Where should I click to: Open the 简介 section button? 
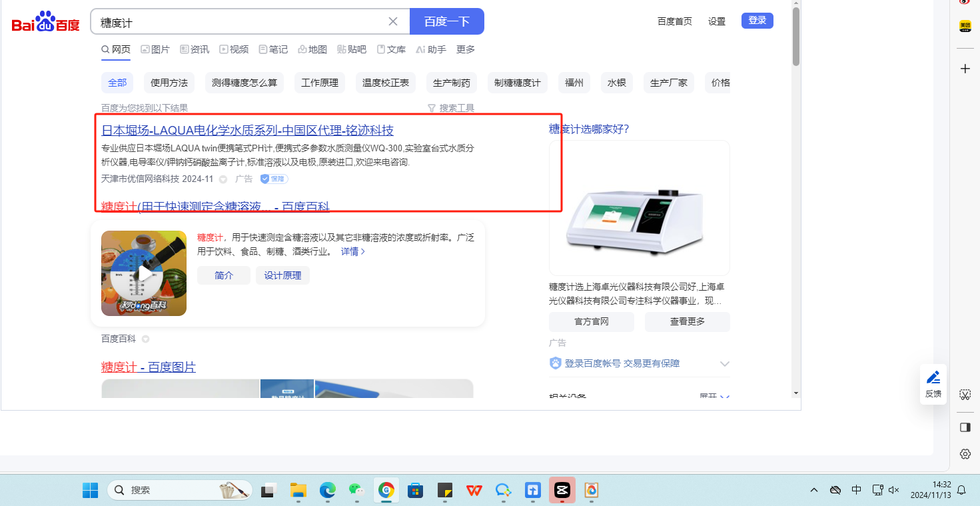point(224,275)
